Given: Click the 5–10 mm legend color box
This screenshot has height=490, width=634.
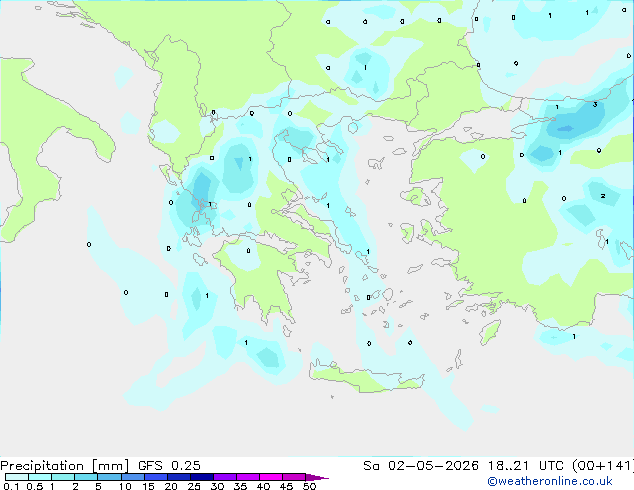Looking at the screenshot, I should click(x=109, y=477).
